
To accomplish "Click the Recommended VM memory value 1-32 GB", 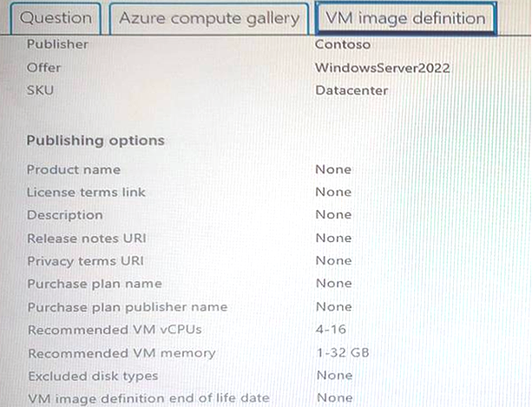I will pos(343,353).
